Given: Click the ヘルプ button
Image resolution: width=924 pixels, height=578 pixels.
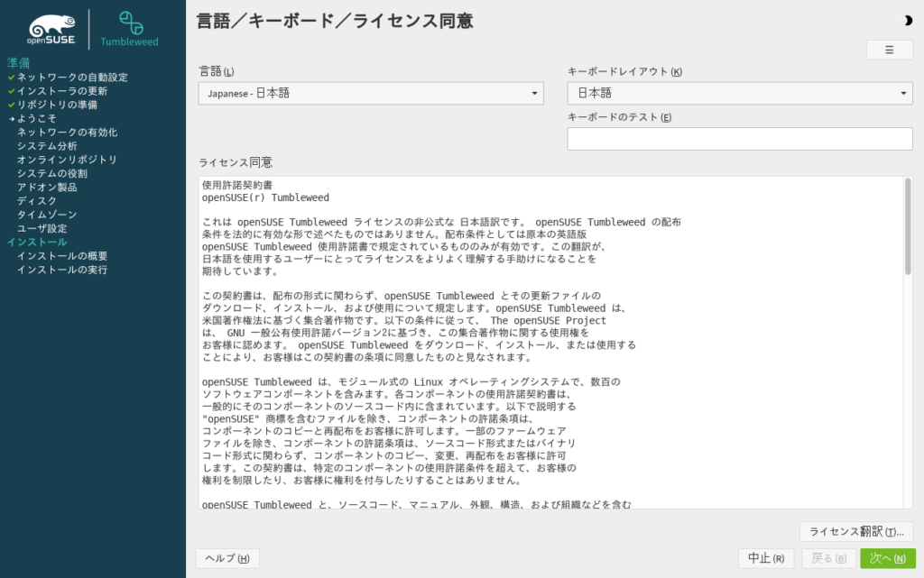Looking at the screenshot, I should pos(226,558).
